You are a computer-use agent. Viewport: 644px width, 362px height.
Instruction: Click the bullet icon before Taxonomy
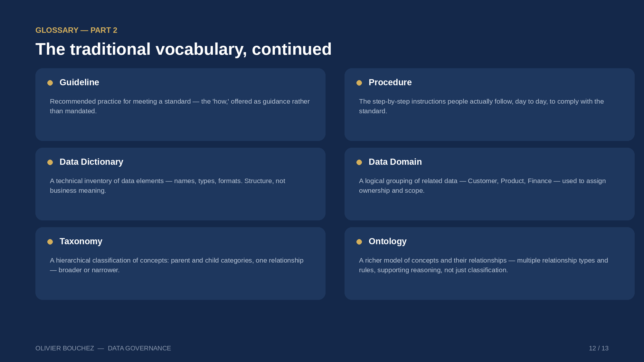[x=50, y=242]
